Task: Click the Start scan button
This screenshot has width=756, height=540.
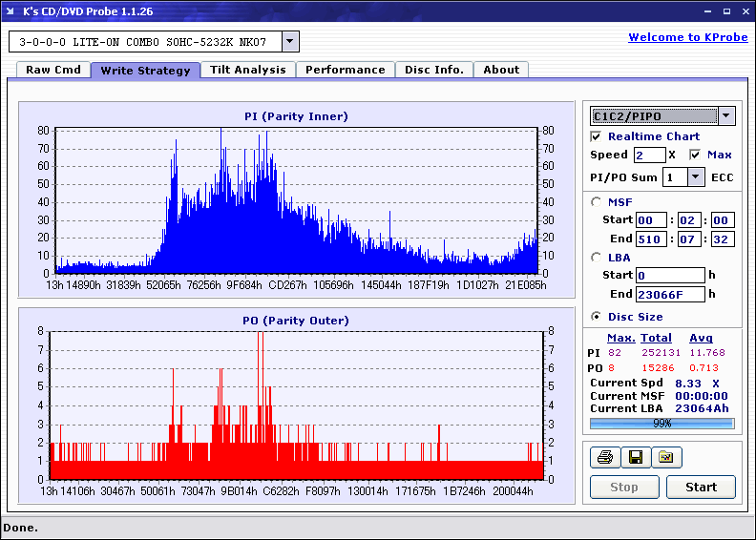Action: [701, 487]
